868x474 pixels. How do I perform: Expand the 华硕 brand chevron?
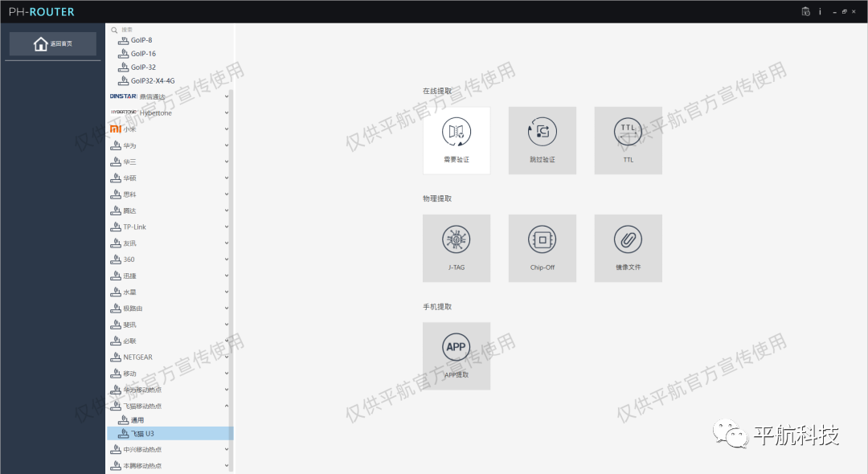(227, 178)
